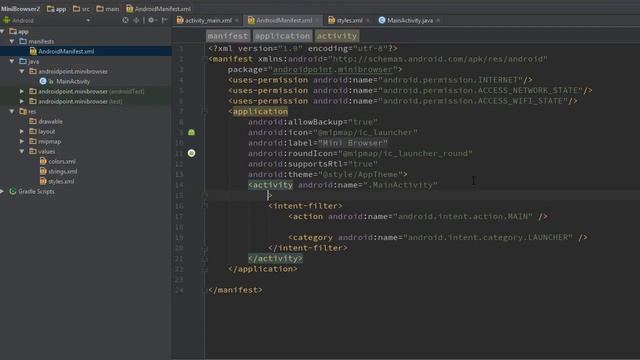
Task: Expand androidpoint.minibrowser (test) package
Action: [x=22, y=101]
